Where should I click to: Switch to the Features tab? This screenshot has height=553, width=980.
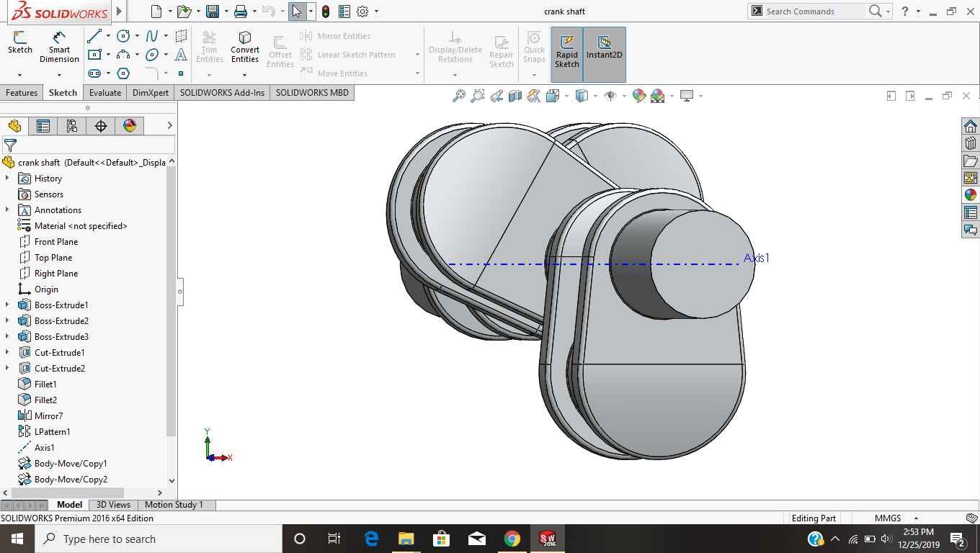pyautogui.click(x=22, y=93)
